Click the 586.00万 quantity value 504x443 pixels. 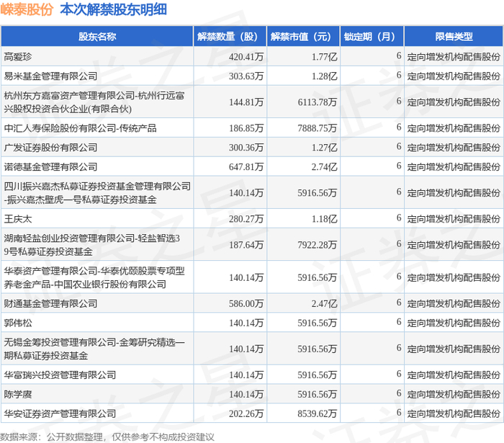(x=246, y=303)
